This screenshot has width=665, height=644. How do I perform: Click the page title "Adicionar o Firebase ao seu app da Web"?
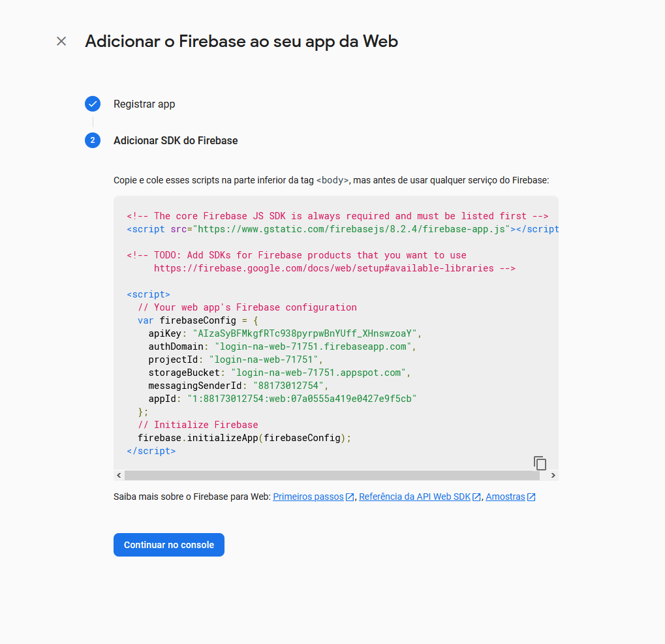pos(241,41)
